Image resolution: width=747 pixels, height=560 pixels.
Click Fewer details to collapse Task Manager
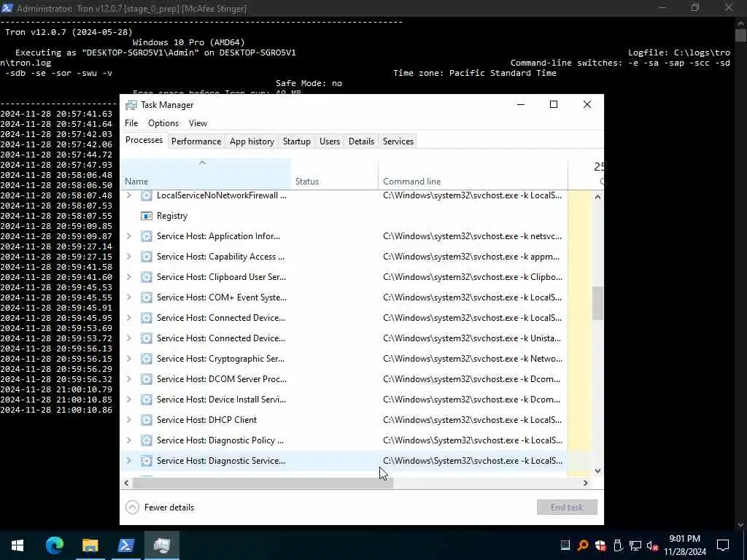[160, 507]
